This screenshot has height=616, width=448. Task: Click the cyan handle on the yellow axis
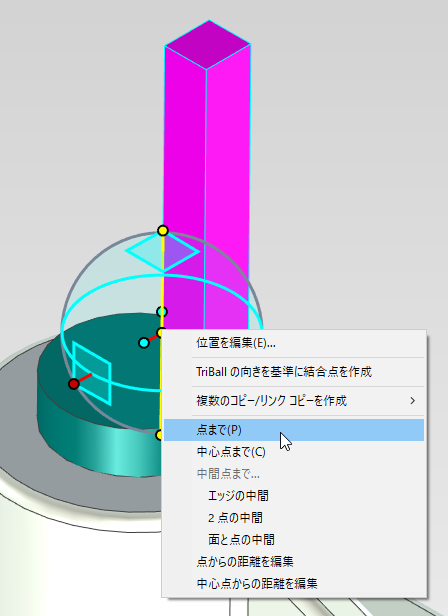[162, 312]
